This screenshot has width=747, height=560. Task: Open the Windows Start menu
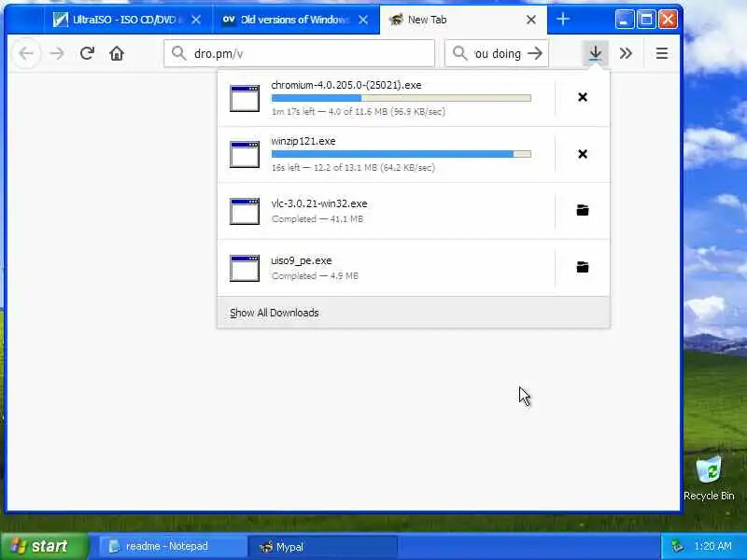(x=45, y=546)
